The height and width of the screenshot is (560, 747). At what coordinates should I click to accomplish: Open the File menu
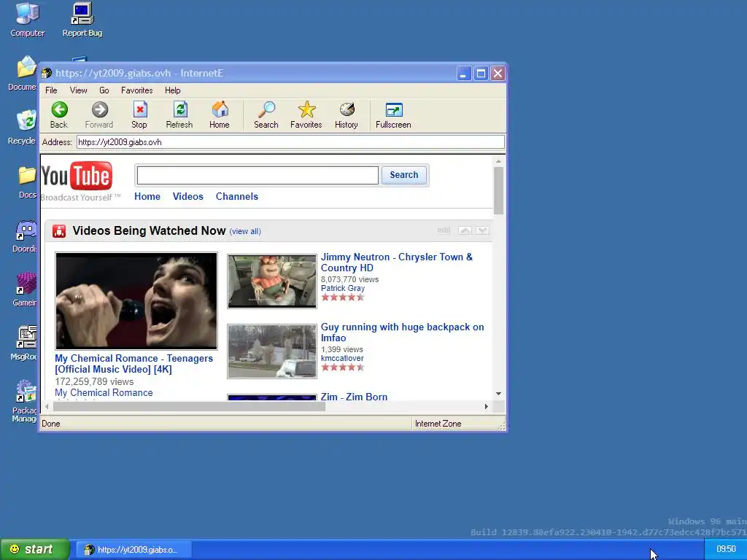tap(51, 90)
